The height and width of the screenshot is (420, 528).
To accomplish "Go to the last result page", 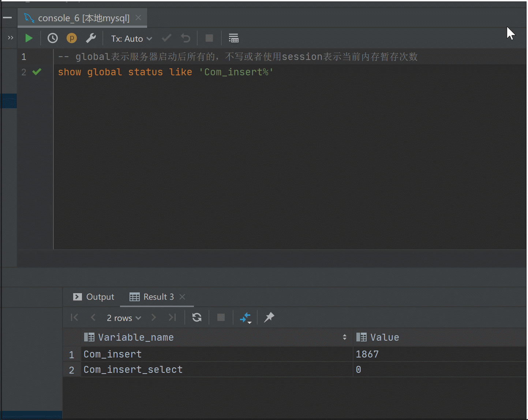I will [172, 317].
